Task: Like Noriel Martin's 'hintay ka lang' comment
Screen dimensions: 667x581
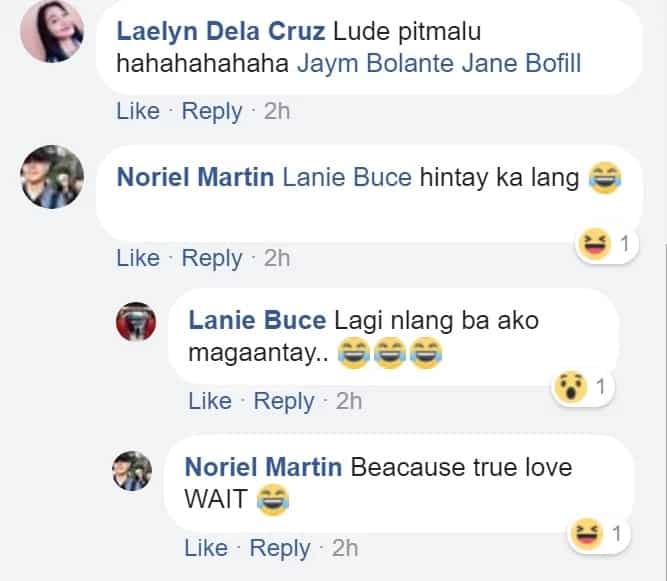Action: coord(138,258)
